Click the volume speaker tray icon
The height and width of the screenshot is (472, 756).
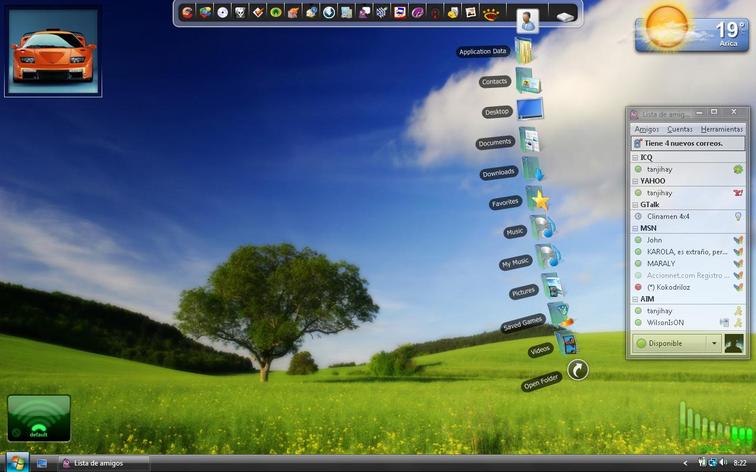[x=723, y=463]
